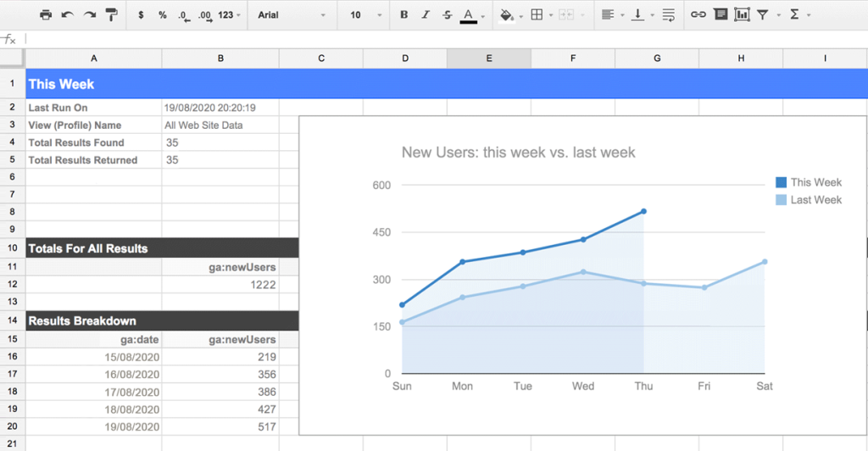Insert a link using the toolbar

coord(698,15)
